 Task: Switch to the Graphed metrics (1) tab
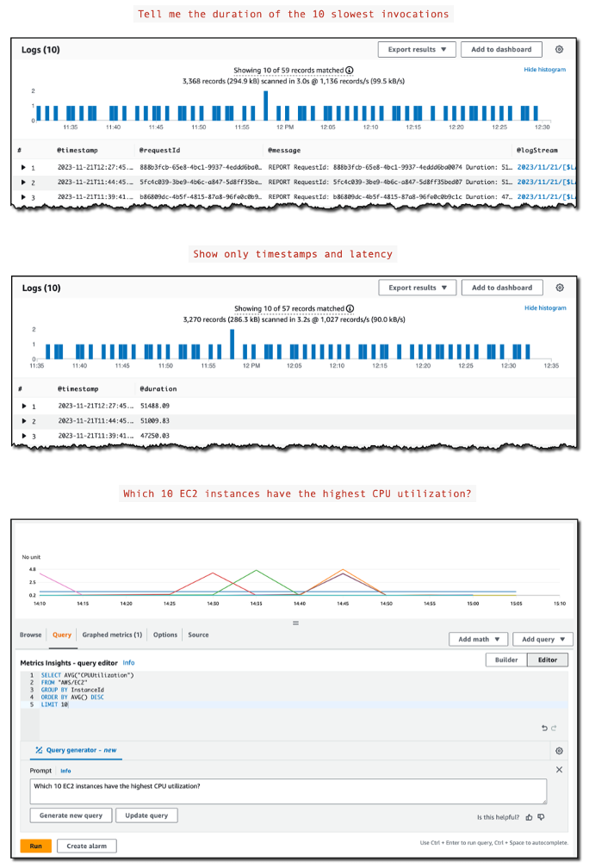112,635
